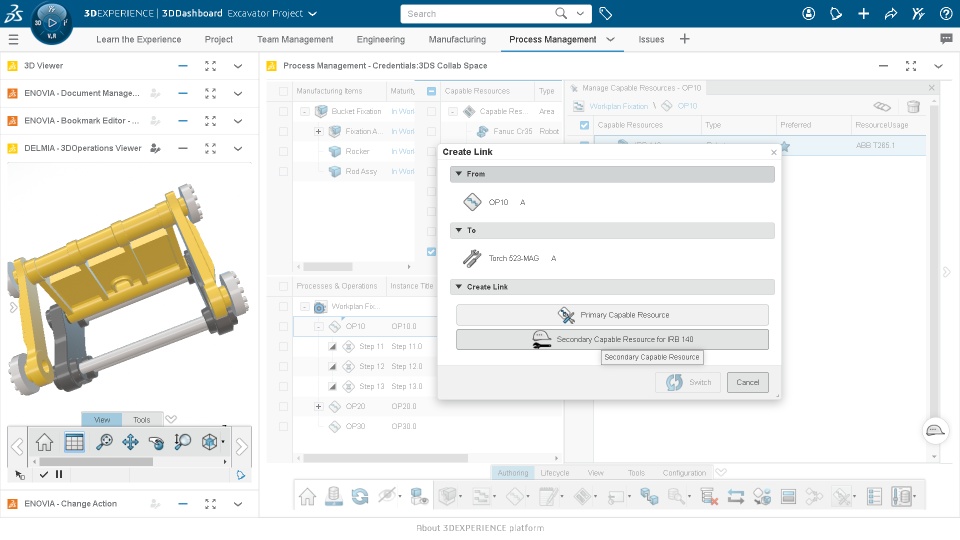Expand the OP20 tree node

(x=318, y=407)
